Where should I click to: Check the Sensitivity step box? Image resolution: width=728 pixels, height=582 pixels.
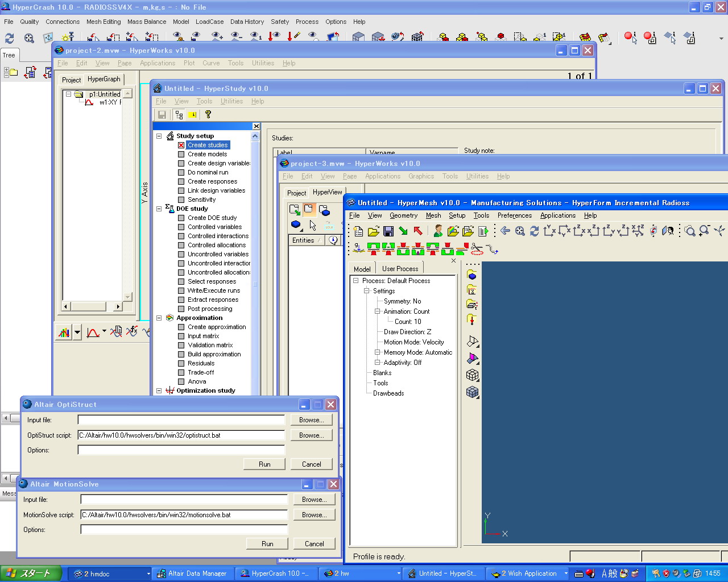pos(181,199)
